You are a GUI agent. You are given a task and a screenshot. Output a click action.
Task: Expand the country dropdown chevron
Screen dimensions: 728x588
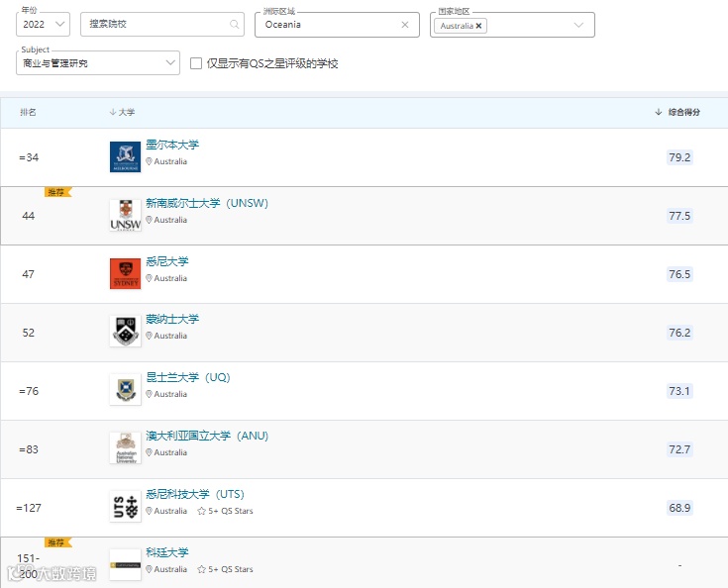(578, 25)
